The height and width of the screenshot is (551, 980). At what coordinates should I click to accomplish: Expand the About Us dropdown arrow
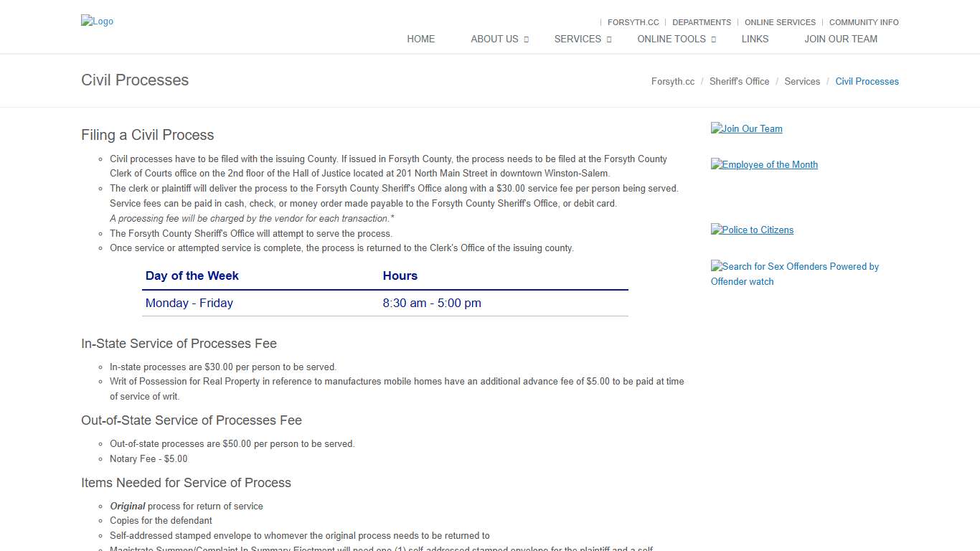click(526, 39)
